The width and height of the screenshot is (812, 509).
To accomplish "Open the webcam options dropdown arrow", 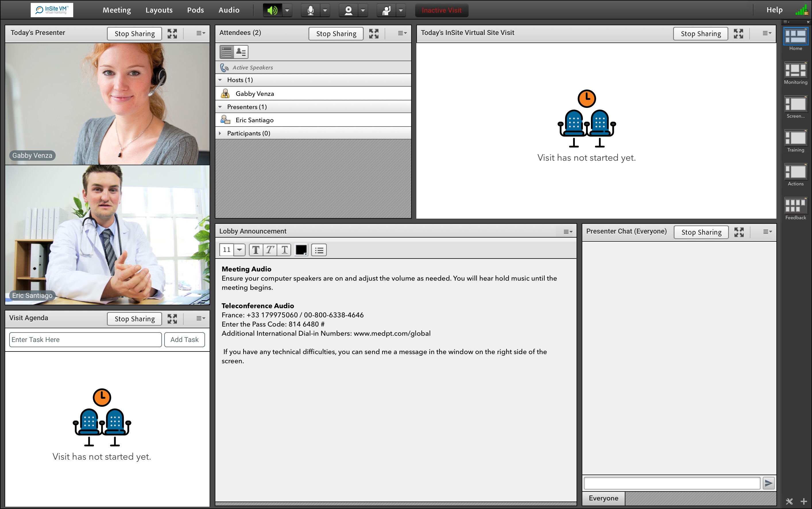I will [x=363, y=10].
